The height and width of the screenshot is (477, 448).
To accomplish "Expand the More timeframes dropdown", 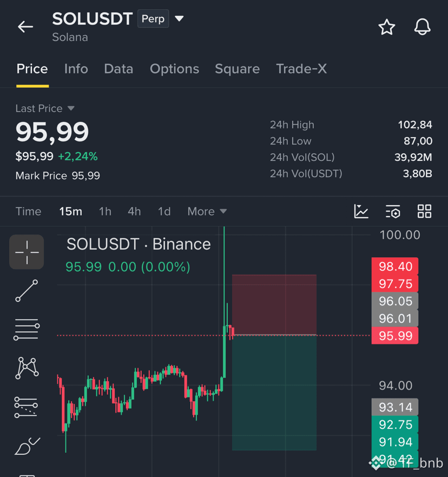I will [x=207, y=211].
